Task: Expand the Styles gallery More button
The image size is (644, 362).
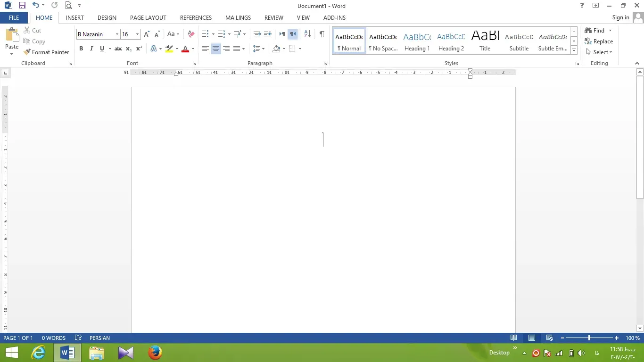Action: pos(574,50)
